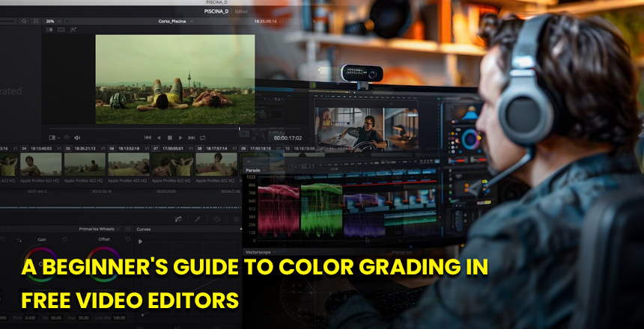Open the Parade scope type dropdown
644x329 pixels.
point(256,170)
